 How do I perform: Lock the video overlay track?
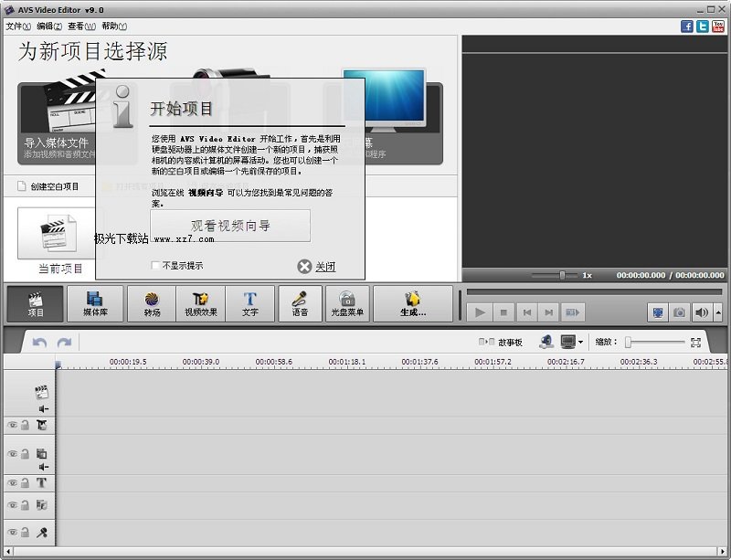point(26,453)
